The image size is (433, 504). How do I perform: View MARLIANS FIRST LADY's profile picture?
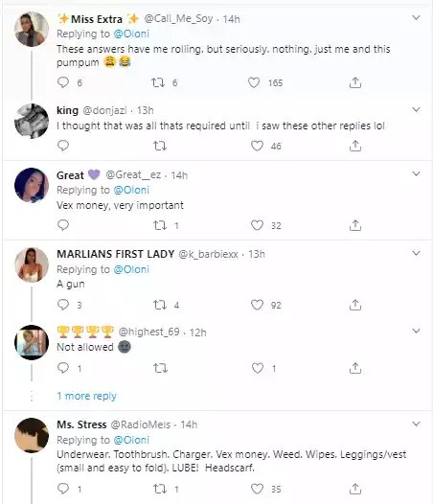tap(32, 264)
